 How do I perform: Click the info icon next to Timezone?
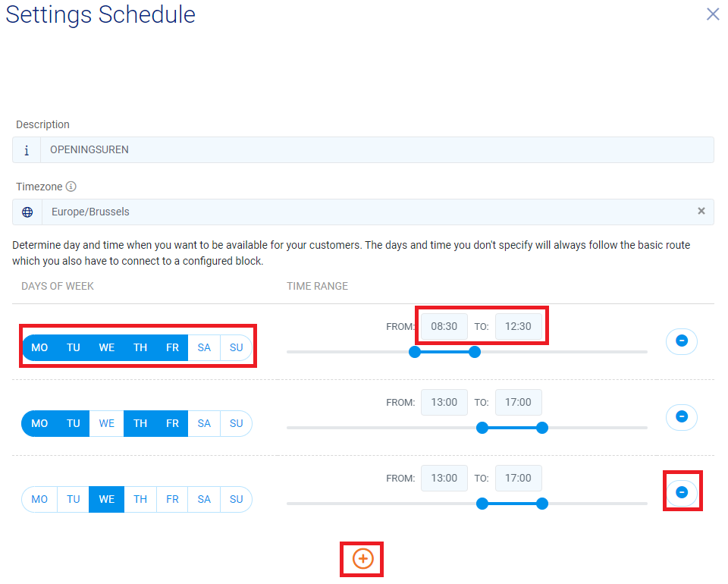pyautogui.click(x=71, y=187)
